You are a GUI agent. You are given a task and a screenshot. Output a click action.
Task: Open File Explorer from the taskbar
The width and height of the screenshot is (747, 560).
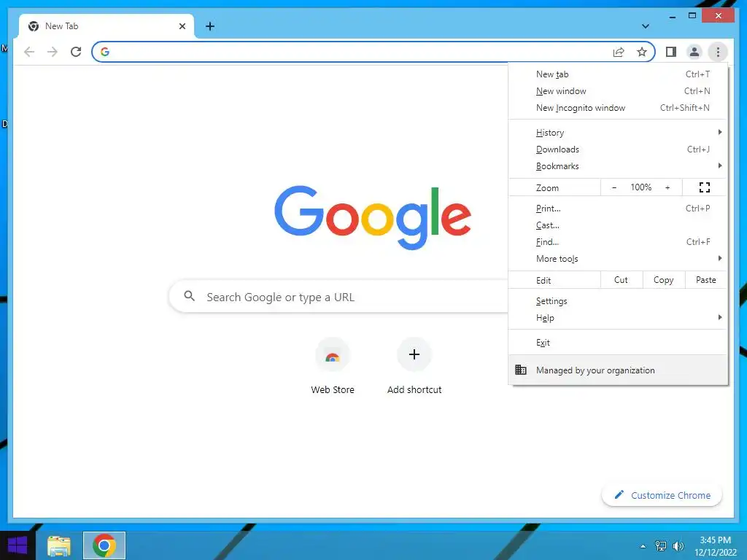click(x=59, y=545)
